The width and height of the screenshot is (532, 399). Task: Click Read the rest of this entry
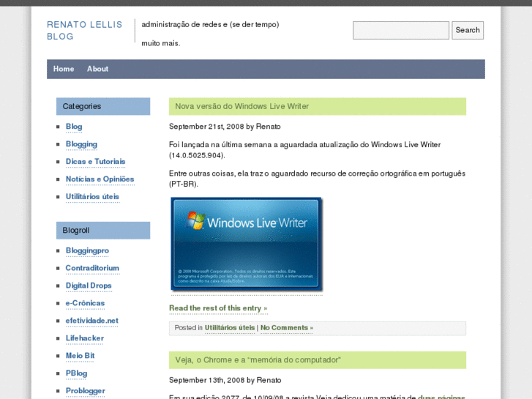pyautogui.click(x=218, y=308)
